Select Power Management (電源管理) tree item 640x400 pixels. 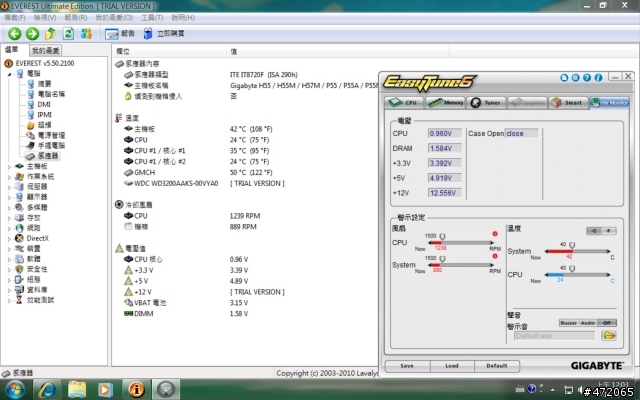click(x=46, y=135)
